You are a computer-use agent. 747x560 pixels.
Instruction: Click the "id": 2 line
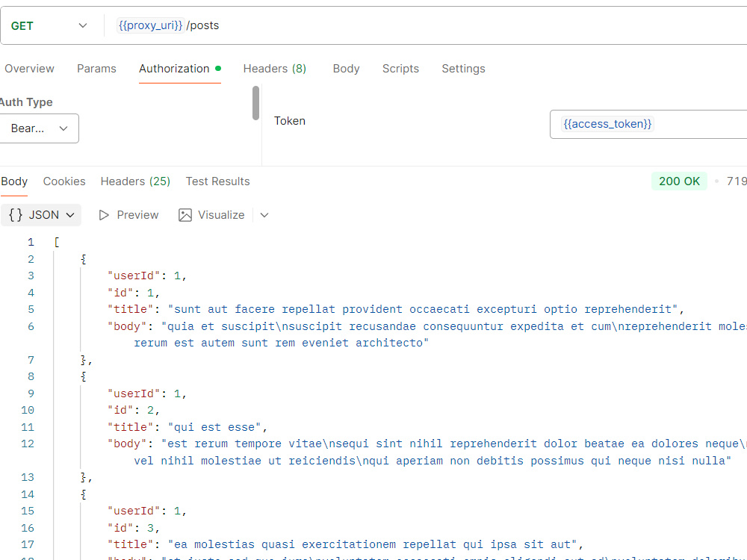[134, 411]
